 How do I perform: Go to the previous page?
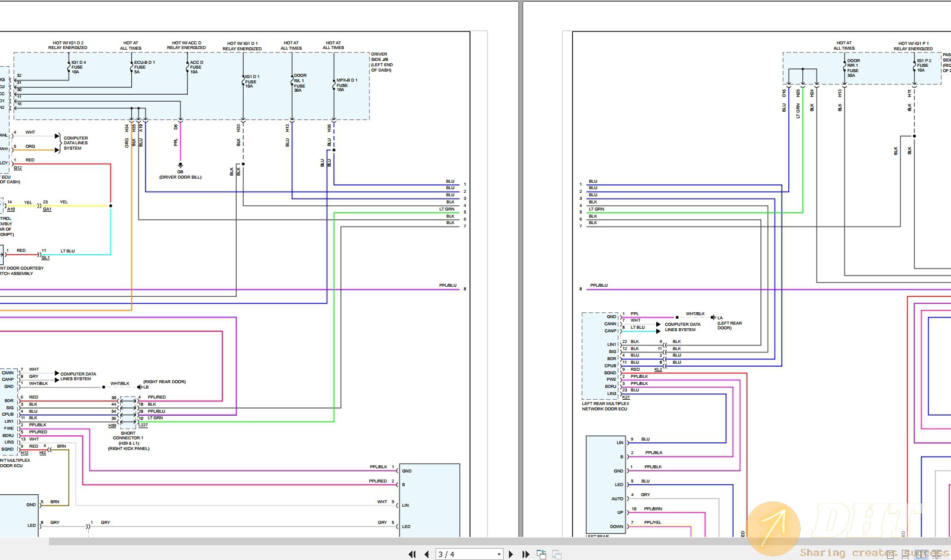[427, 554]
